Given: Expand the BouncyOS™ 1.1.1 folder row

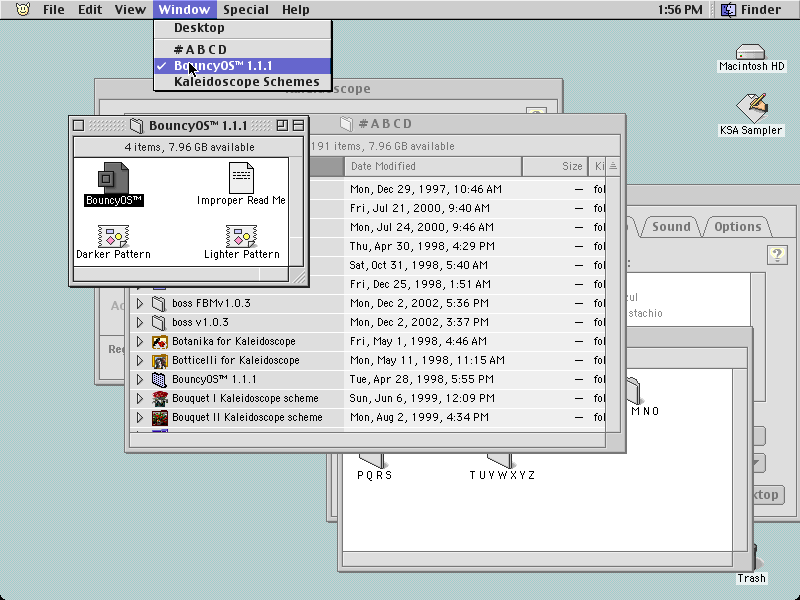Looking at the screenshot, I should [140, 380].
